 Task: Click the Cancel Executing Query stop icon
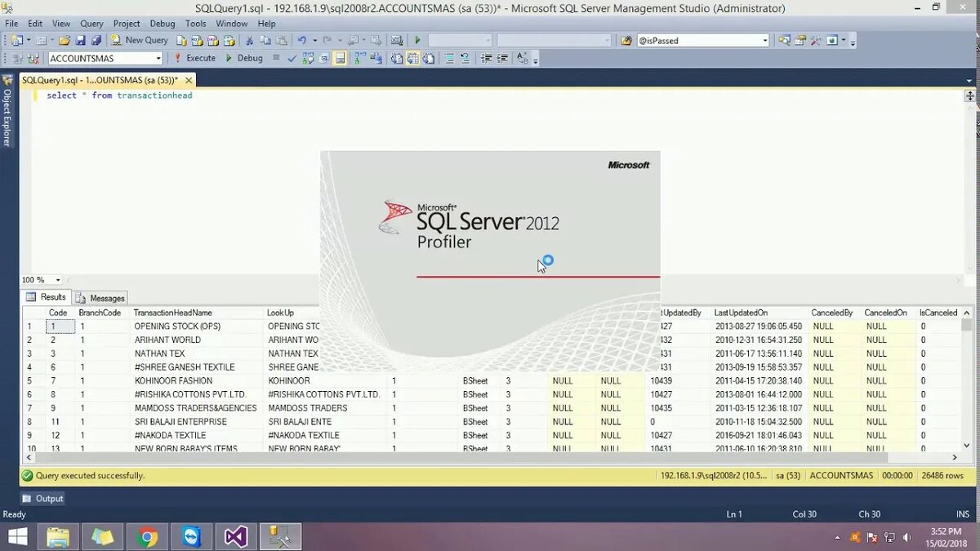tap(276, 58)
